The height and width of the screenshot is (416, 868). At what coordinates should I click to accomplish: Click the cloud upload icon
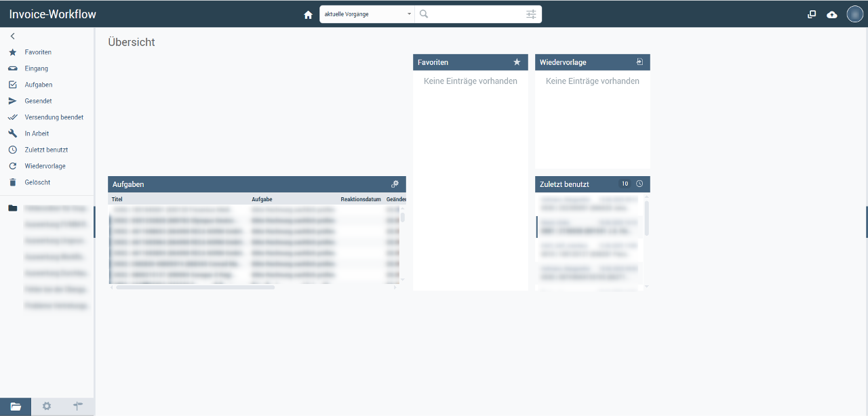click(x=832, y=14)
